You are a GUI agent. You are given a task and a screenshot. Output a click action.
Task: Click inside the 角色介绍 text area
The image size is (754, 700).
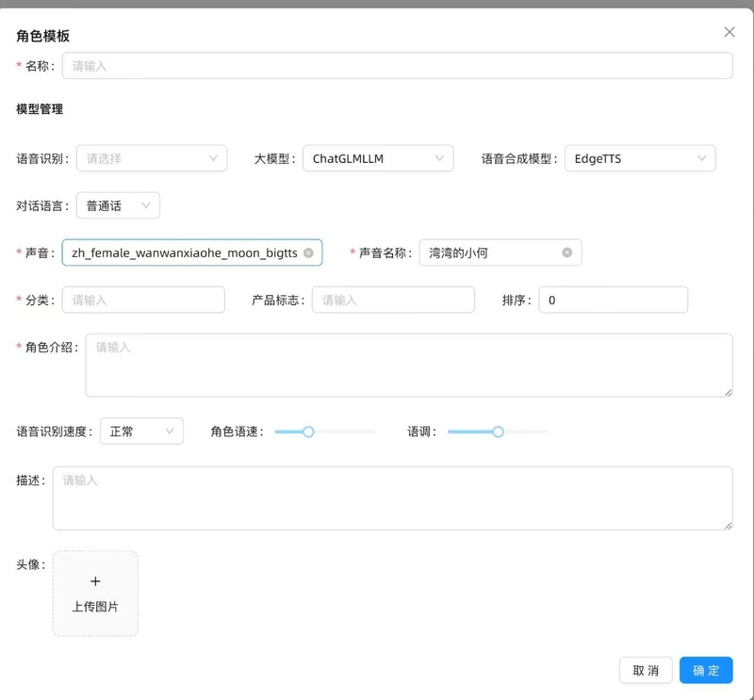point(408,365)
